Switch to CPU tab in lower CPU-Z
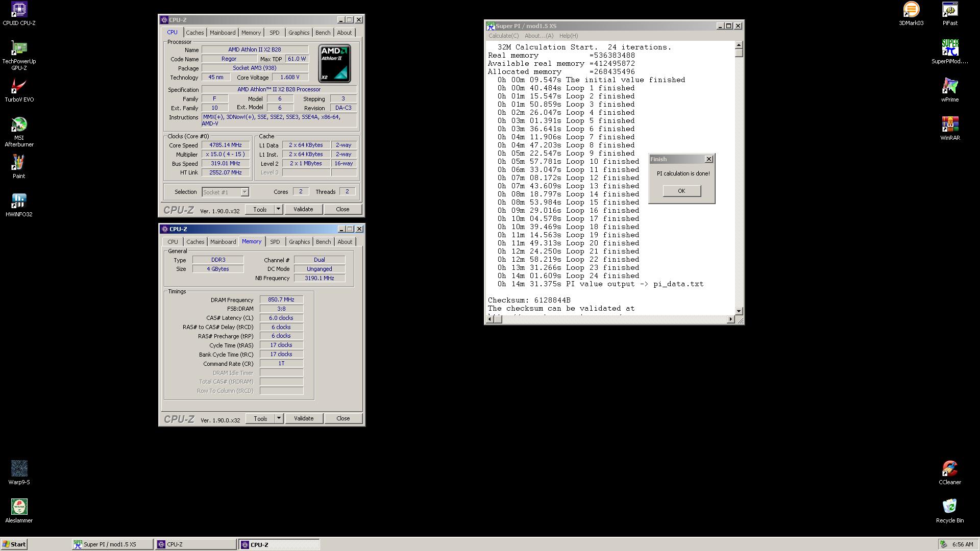Viewport: 980px width, 551px height. coord(173,242)
